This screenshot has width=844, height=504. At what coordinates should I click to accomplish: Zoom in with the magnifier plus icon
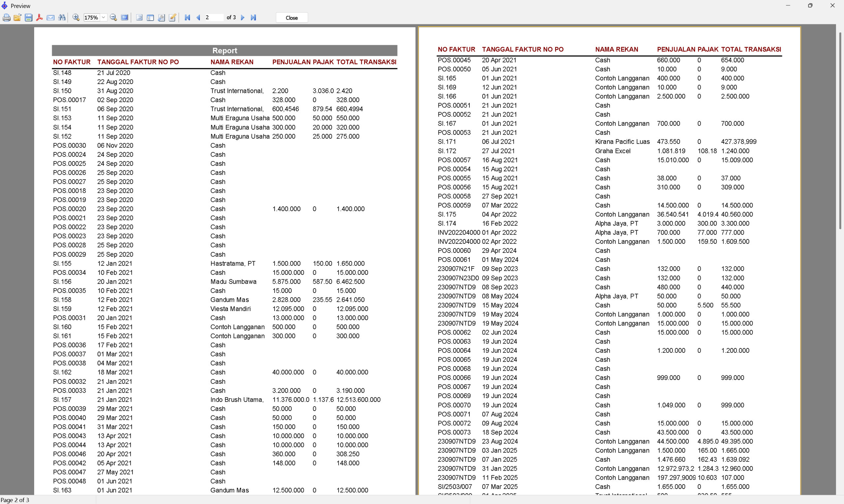(76, 18)
